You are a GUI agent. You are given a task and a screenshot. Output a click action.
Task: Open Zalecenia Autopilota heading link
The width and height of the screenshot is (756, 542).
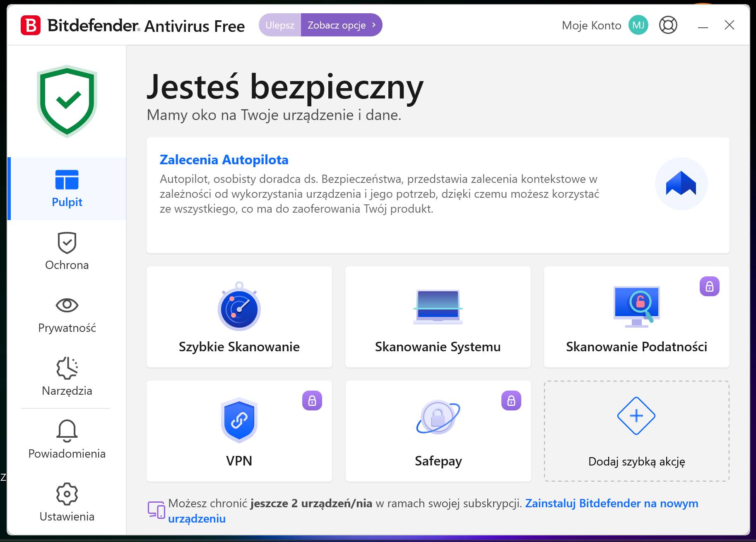coord(224,160)
